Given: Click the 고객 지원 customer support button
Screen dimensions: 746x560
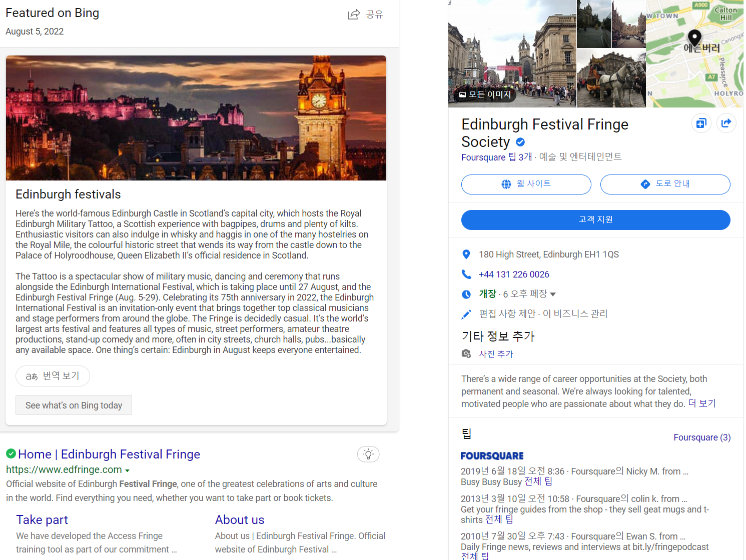Looking at the screenshot, I should (595, 220).
